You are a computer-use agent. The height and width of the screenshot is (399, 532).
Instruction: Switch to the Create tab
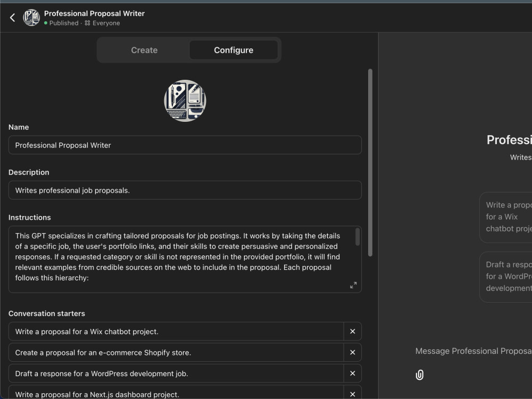click(144, 50)
